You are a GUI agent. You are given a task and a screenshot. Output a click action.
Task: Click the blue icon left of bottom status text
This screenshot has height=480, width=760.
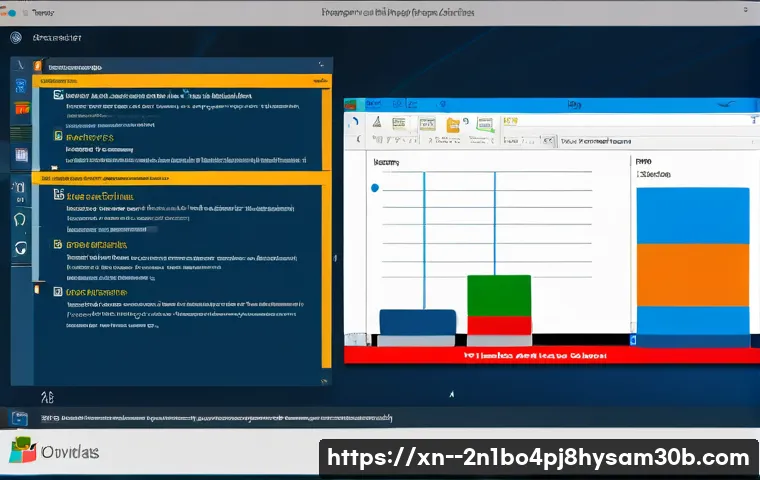pos(19,418)
